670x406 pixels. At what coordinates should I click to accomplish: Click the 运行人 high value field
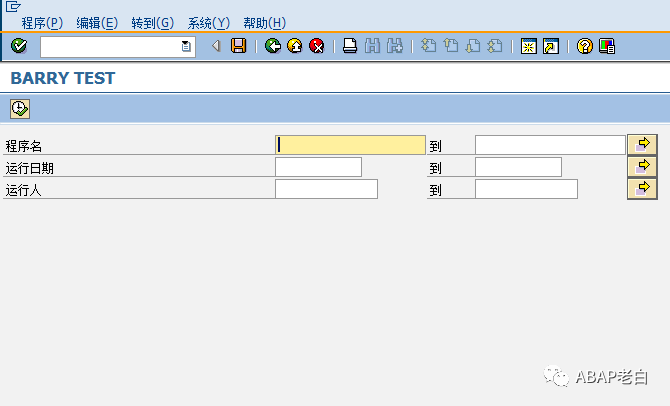point(526,189)
